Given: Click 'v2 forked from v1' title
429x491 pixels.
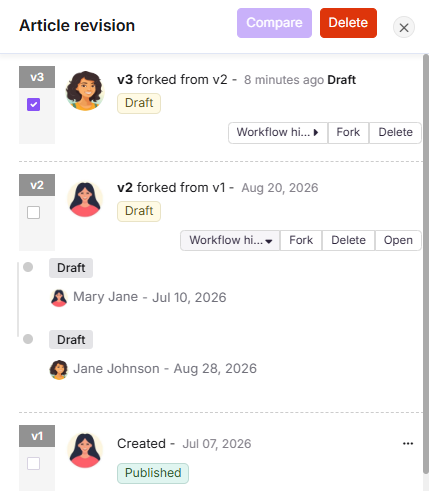Looking at the screenshot, I should tap(171, 188).
